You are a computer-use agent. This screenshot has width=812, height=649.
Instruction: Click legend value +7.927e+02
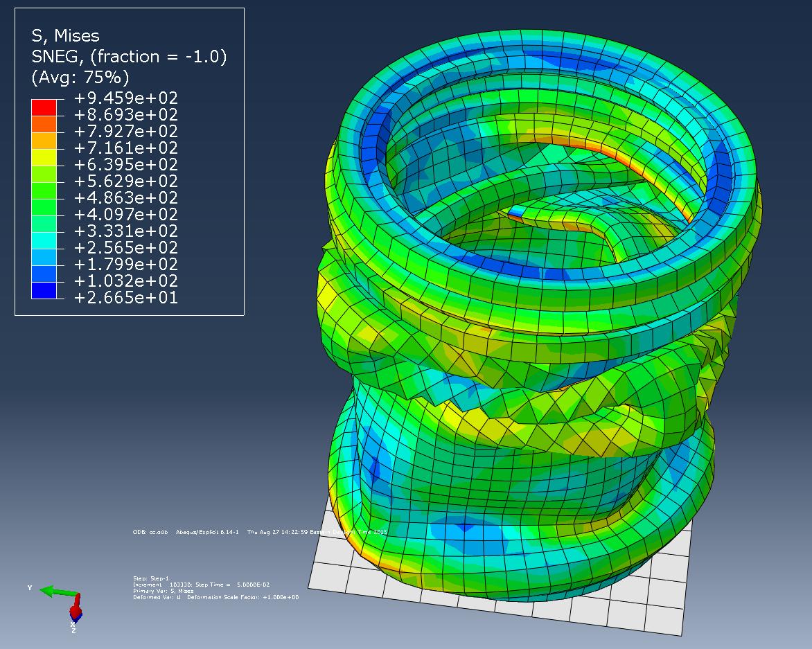pos(126,131)
